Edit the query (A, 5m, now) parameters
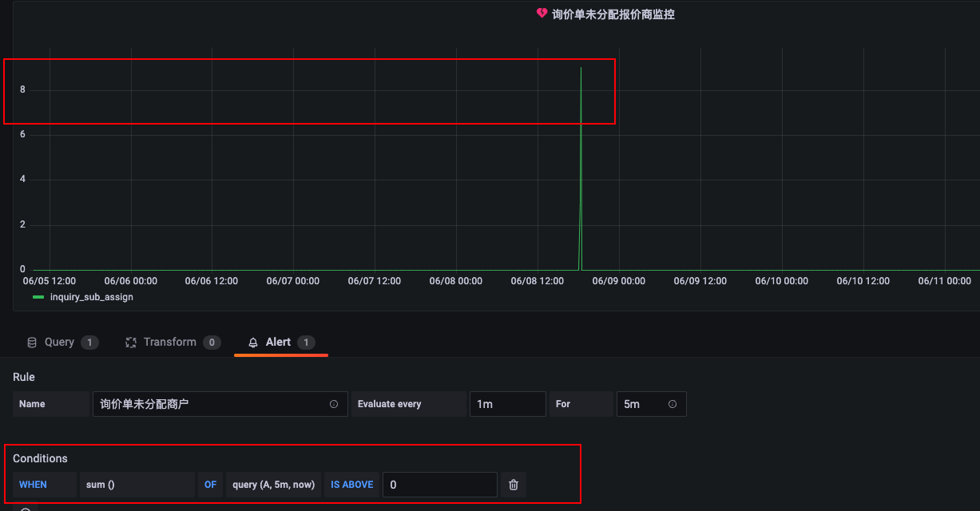 (274, 485)
